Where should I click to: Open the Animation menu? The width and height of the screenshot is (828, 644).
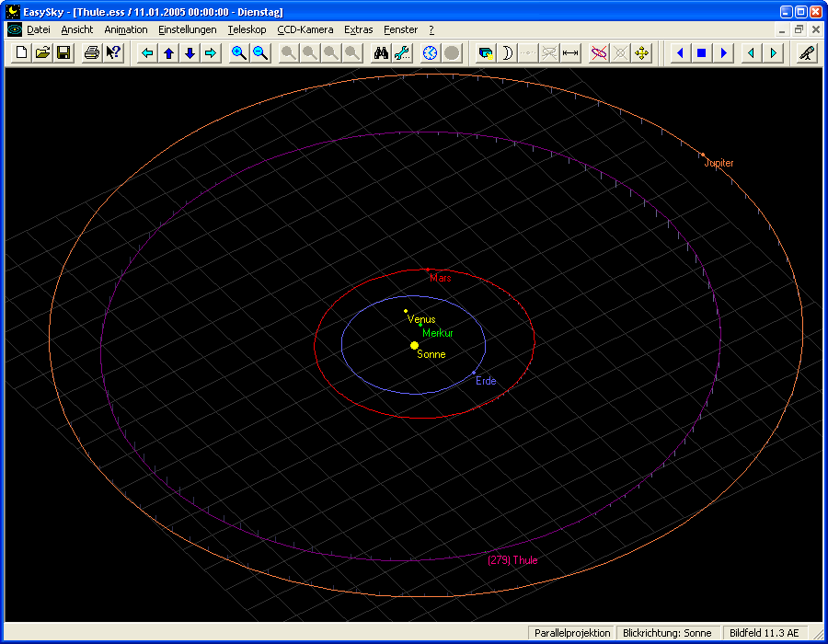(x=126, y=29)
